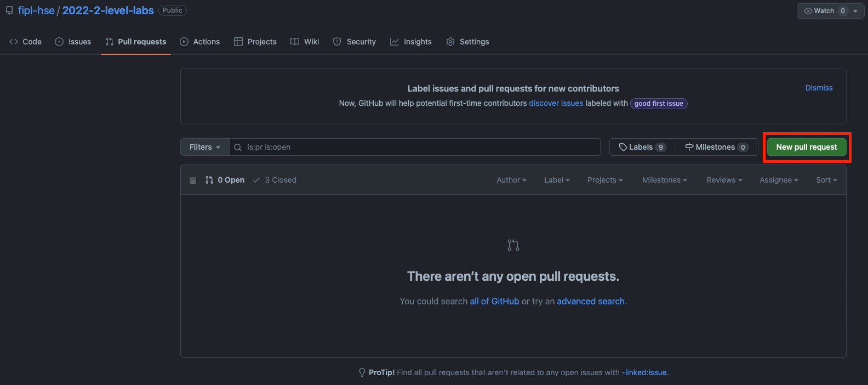Click the good first issue label
Image resolution: width=868 pixels, height=385 pixels.
[x=659, y=104]
